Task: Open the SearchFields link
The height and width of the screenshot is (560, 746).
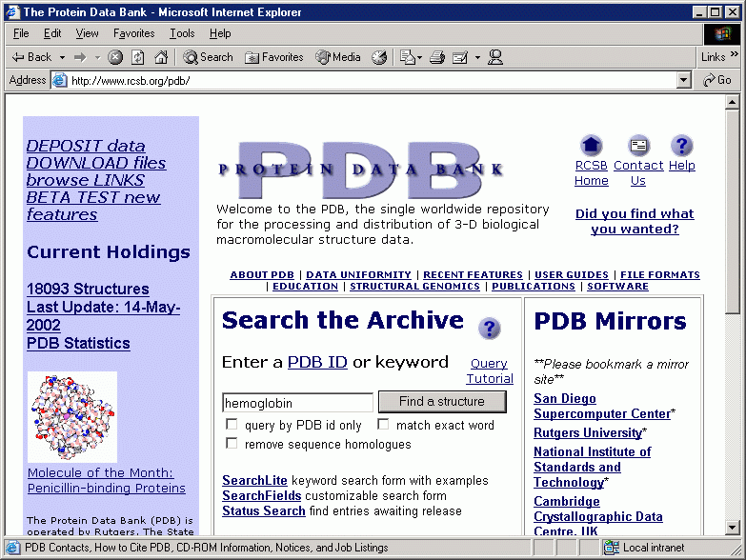Action: (x=262, y=495)
